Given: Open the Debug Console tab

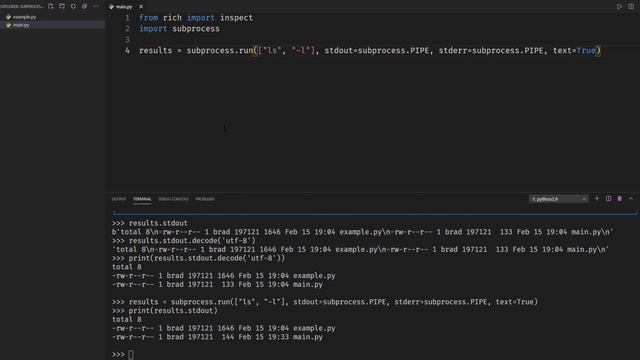Looking at the screenshot, I should (173, 199).
